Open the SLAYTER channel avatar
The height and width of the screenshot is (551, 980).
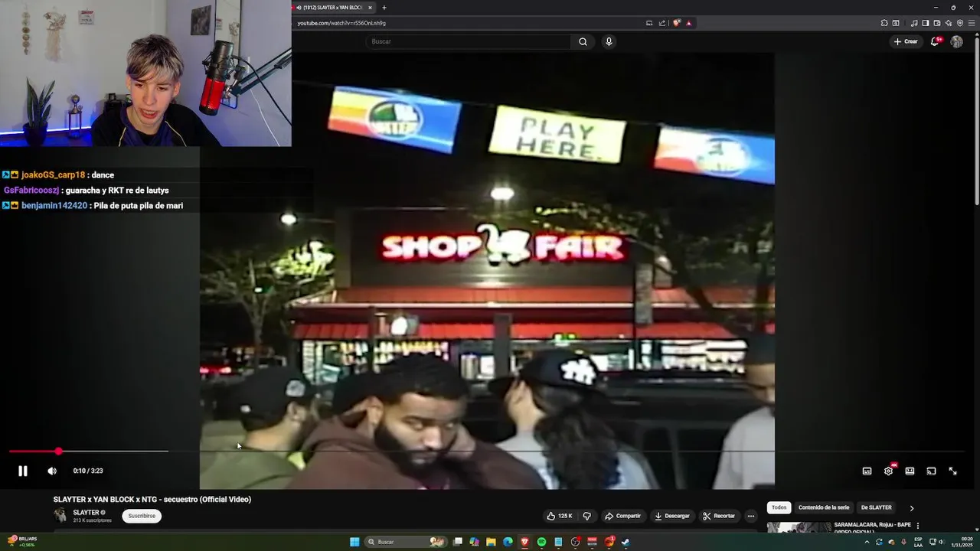[x=60, y=516]
